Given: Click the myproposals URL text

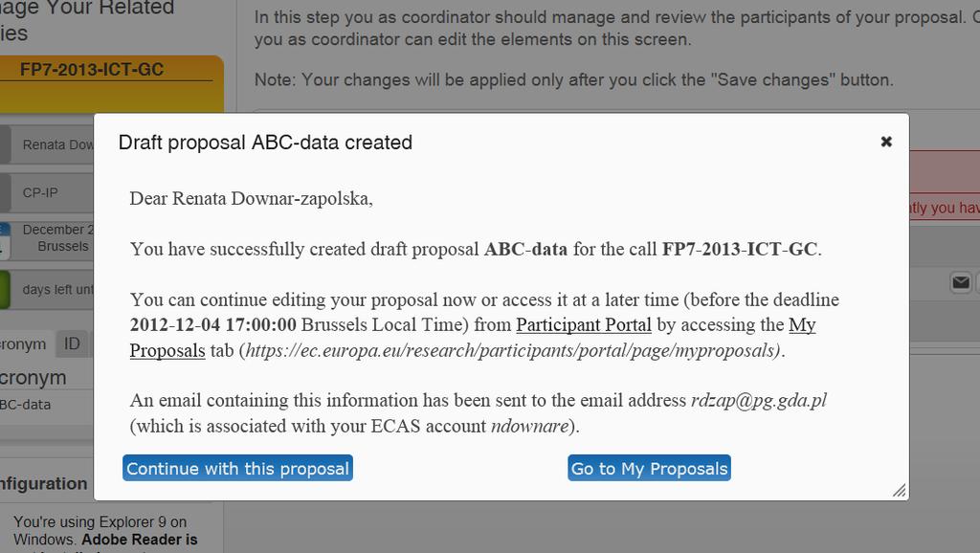Looking at the screenshot, I should (x=512, y=350).
